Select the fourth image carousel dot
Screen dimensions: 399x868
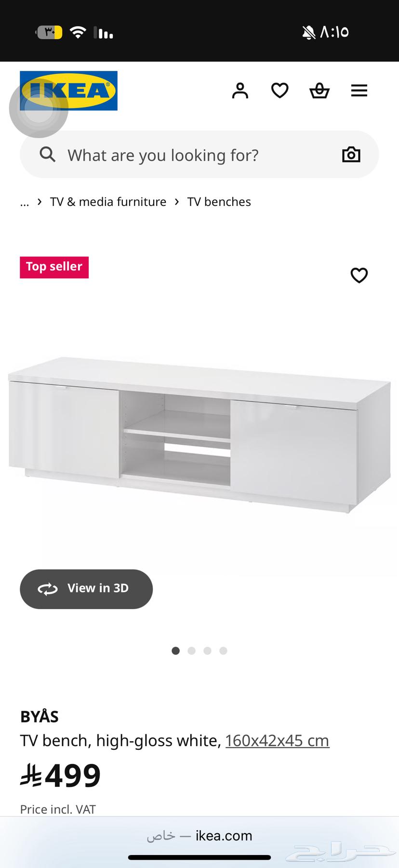point(223,651)
